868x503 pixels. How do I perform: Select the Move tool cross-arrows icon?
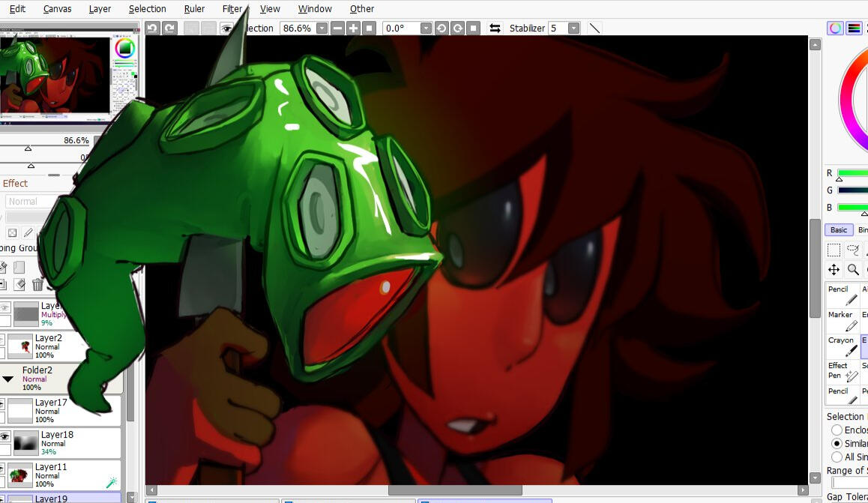834,269
